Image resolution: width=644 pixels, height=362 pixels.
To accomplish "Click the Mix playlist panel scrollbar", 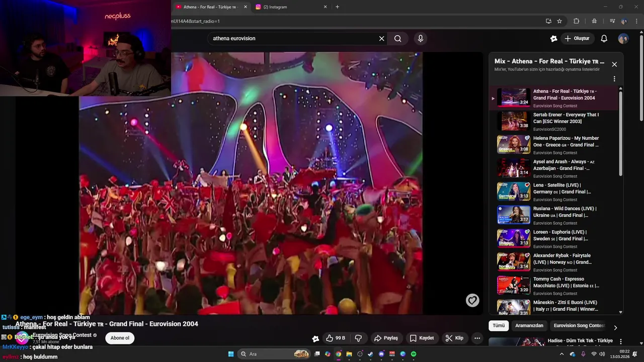I will pos(620,133).
